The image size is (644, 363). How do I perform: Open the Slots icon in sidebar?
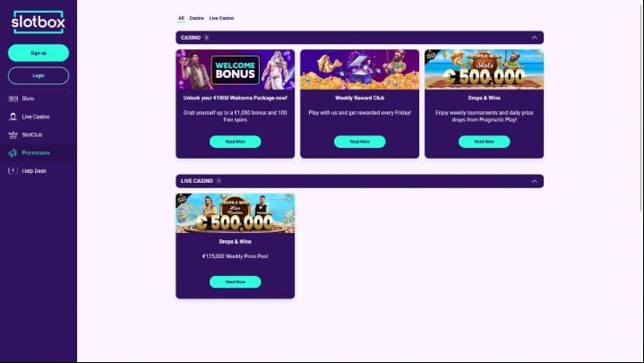pos(13,99)
